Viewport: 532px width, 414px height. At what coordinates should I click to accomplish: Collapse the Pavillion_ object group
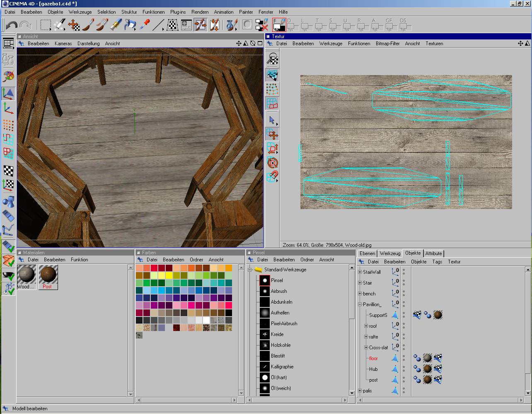point(360,304)
